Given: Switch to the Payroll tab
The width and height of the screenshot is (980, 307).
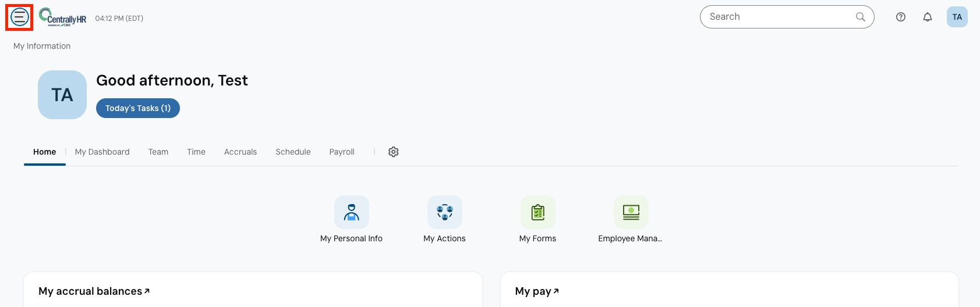Looking at the screenshot, I should click(342, 152).
